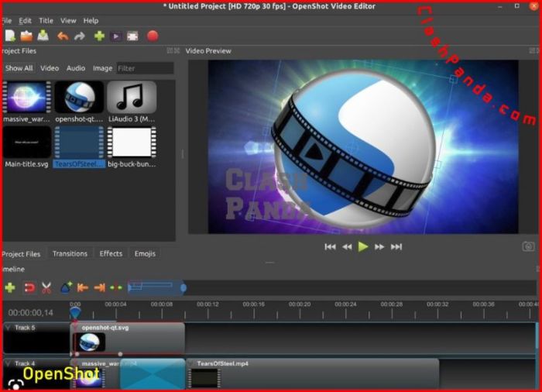The width and height of the screenshot is (542, 392).
Task: Filter project files by Image
Action: pos(102,68)
